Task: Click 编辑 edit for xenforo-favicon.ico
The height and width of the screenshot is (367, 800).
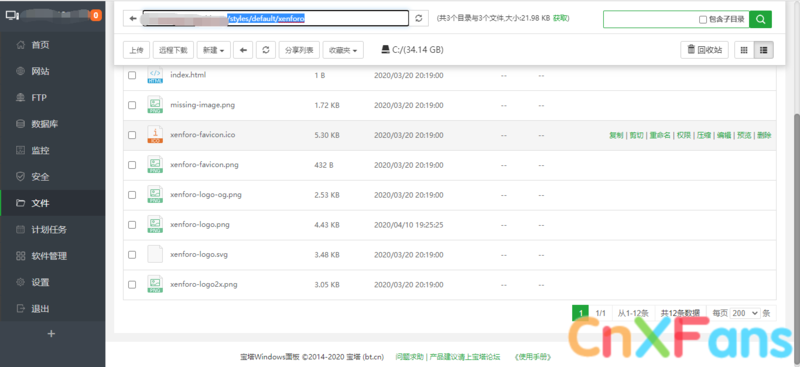Action: (x=724, y=135)
